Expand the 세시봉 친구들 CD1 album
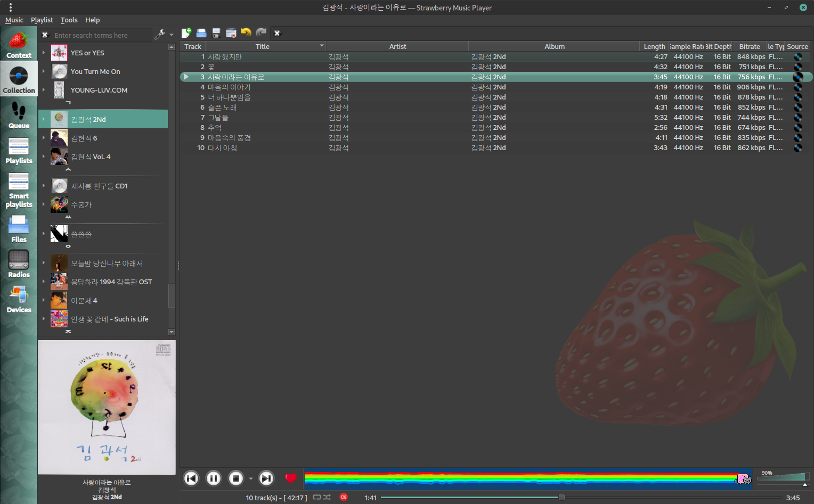 point(44,186)
